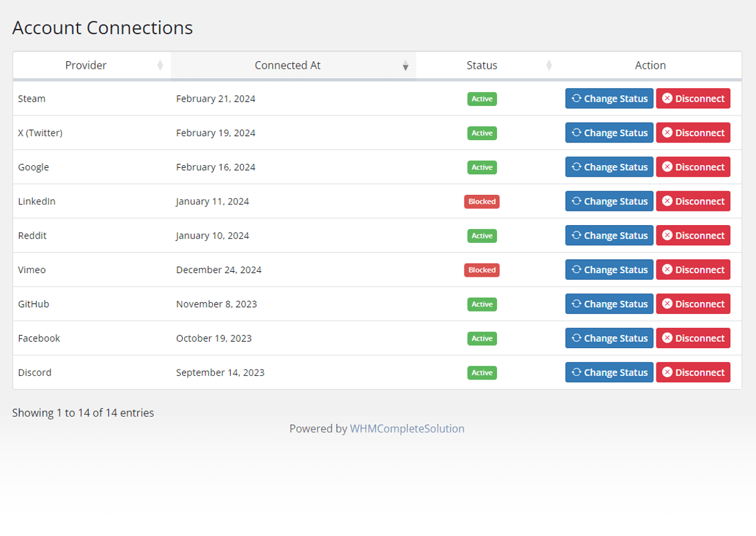This screenshot has height=536, width=756.
Task: Click Change Status for Steam
Action: click(609, 98)
